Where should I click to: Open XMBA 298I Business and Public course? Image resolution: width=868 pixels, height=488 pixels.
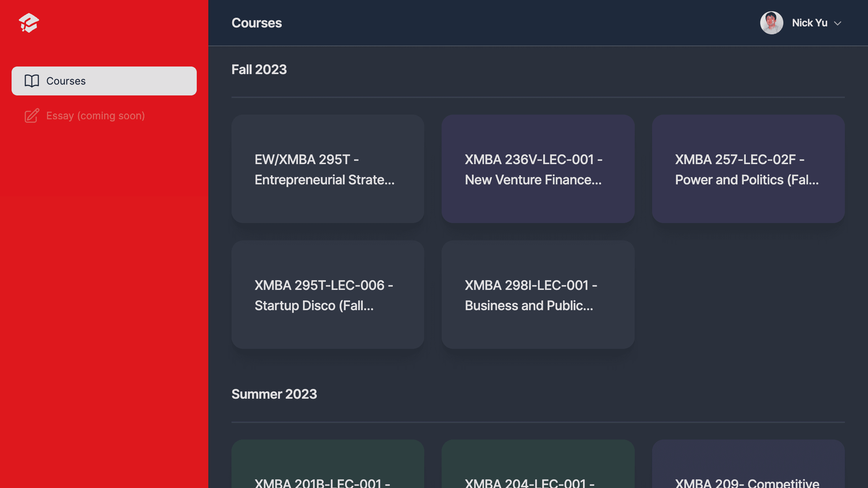538,295
